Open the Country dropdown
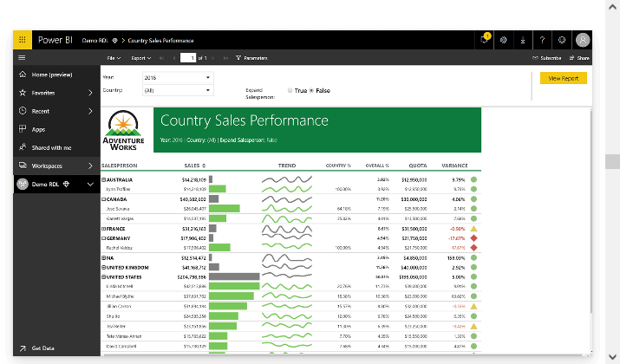This screenshot has height=364, width=620. coord(178,90)
